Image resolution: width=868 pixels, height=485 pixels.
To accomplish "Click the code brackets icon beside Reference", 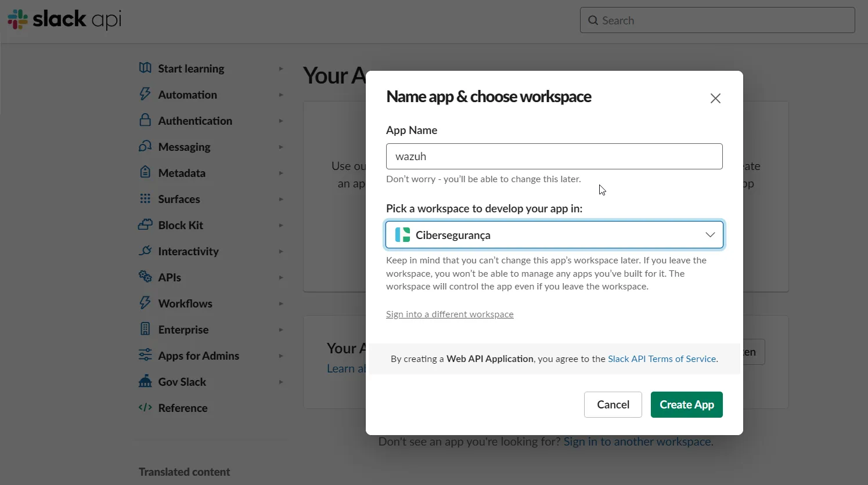I will (145, 407).
